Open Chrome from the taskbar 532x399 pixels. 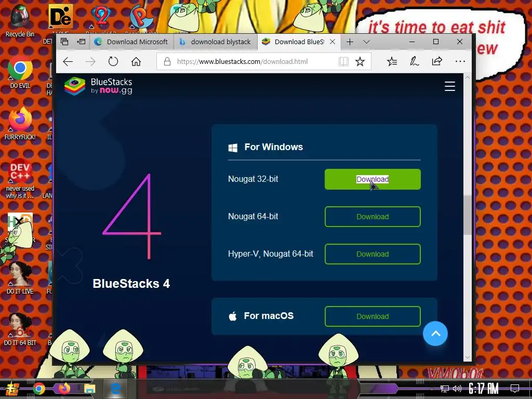click(x=38, y=389)
